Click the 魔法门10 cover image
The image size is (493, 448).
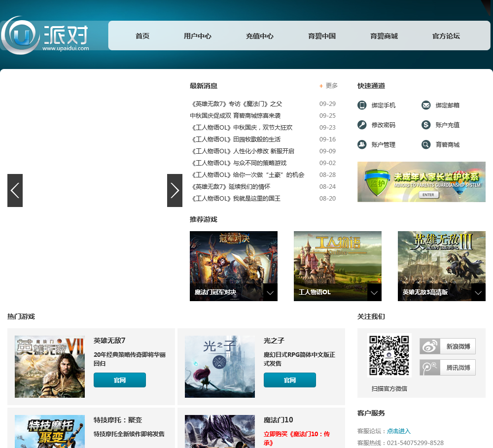[x=220, y=431]
